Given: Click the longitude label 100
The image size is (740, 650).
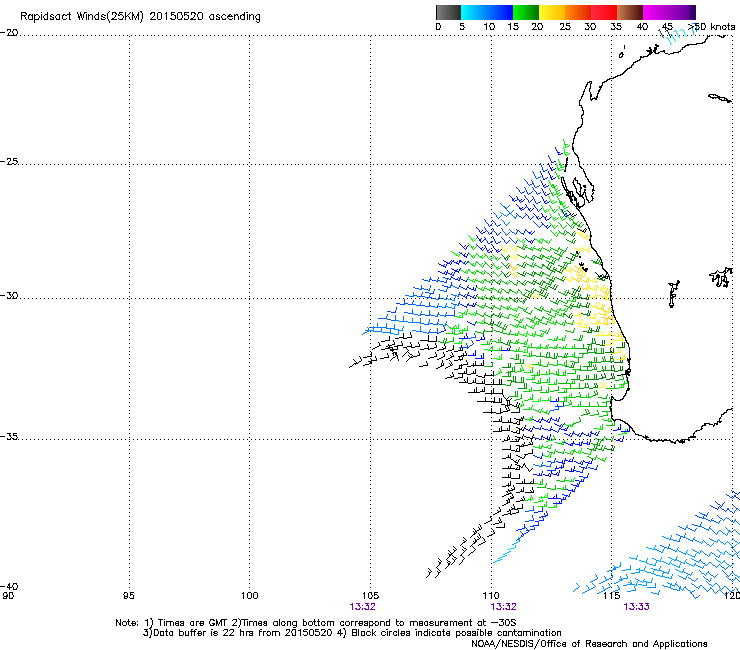Looking at the screenshot, I should (x=250, y=596).
